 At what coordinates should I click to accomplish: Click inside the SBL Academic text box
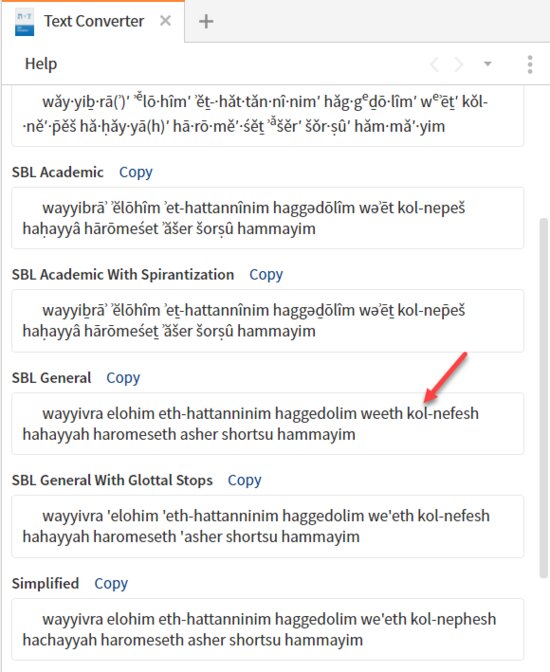click(267, 218)
